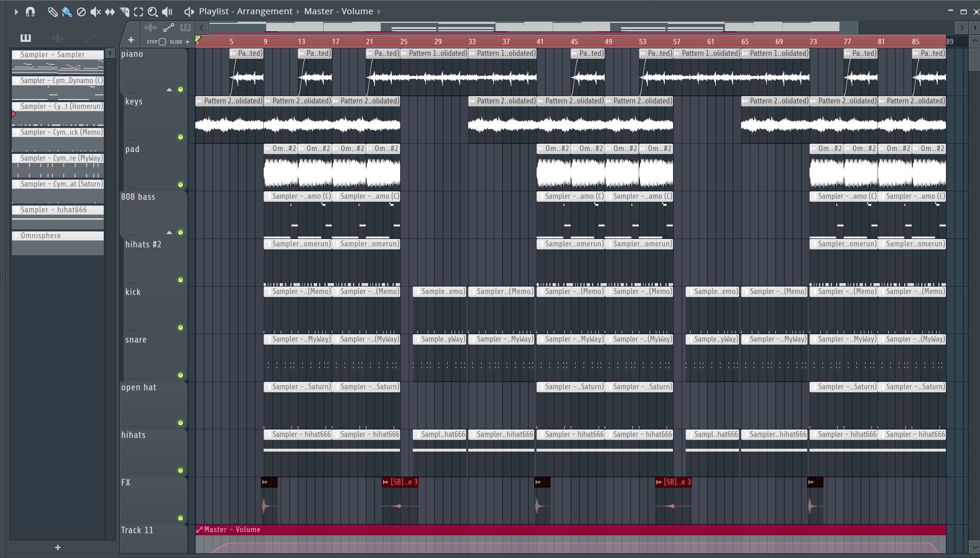Add a track with the plus tab button
This screenshot has width=980, height=558.
coord(131,40)
